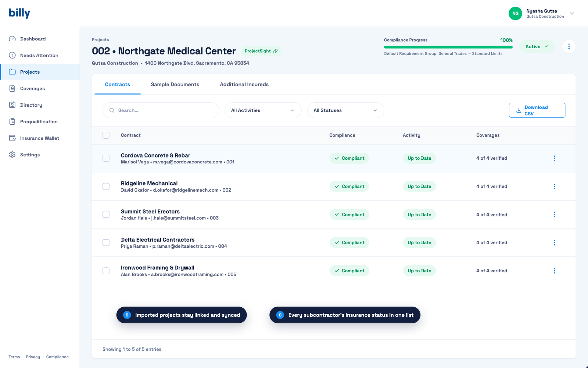
Task: Click Up to Date badge for Ridgeline Mechanical
Action: coord(419,187)
